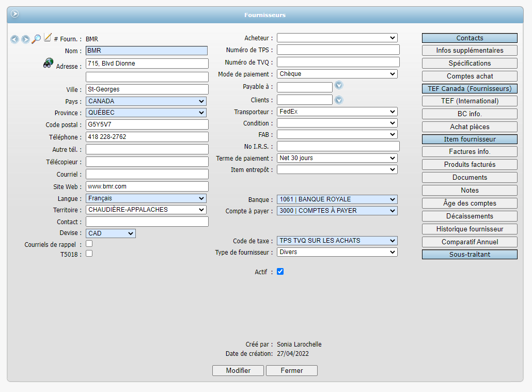Open TEF Canada (Fournisseurs)
The height and width of the screenshot is (392, 532).
[x=470, y=89]
